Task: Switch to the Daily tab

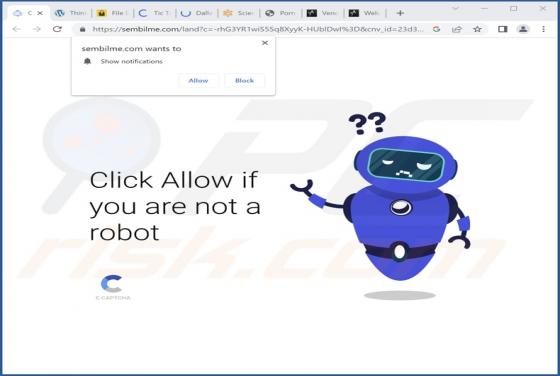Action: click(x=196, y=13)
